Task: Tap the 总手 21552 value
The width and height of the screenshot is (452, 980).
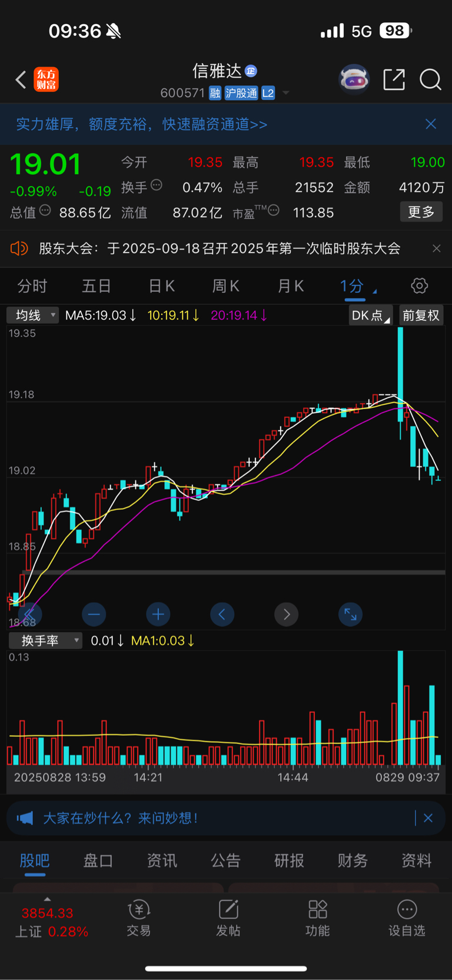Action: click(314, 187)
